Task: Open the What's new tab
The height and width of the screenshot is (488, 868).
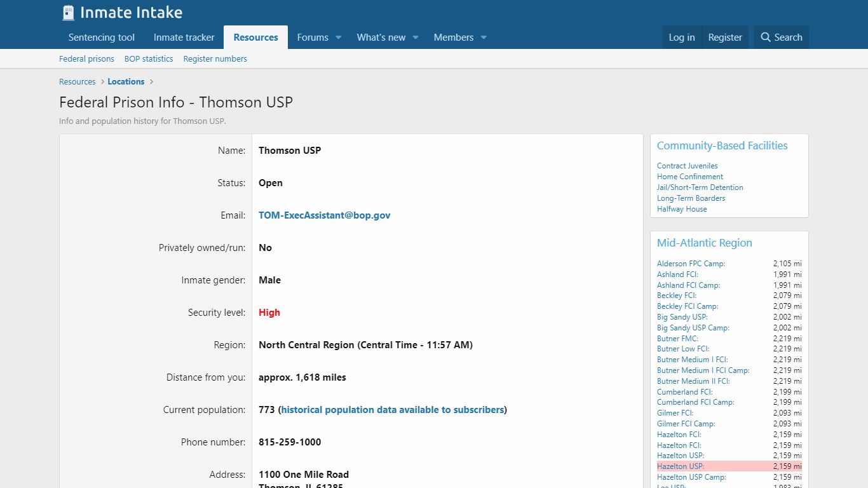Action: 381,37
